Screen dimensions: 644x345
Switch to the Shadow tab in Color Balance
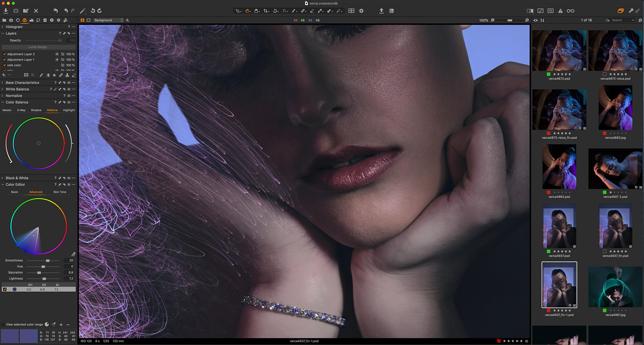pyautogui.click(x=36, y=110)
